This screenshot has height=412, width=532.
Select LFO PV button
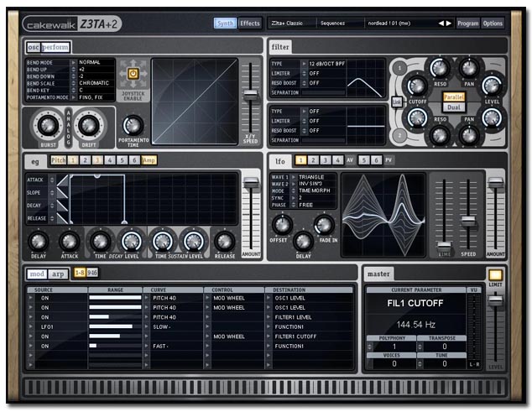click(x=389, y=160)
